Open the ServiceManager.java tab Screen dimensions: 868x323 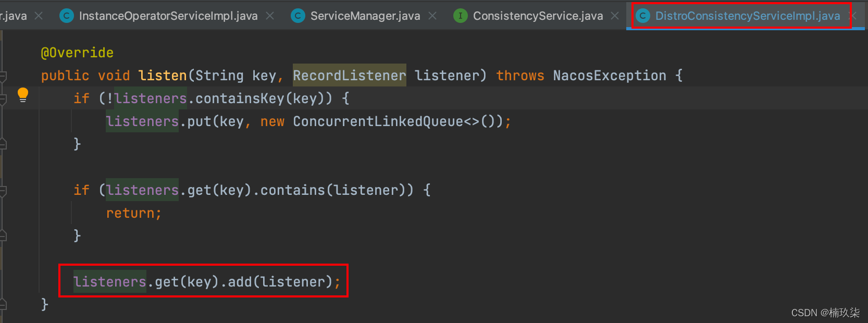point(365,16)
